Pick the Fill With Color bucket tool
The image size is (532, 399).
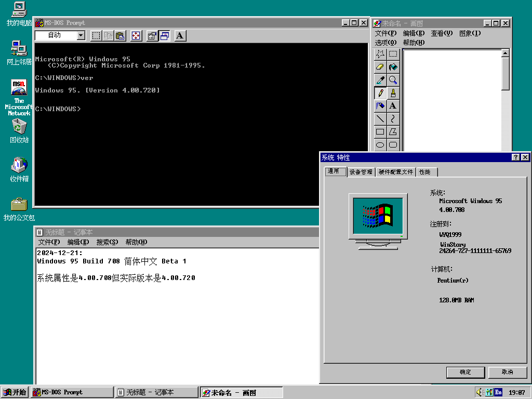pyautogui.click(x=393, y=67)
